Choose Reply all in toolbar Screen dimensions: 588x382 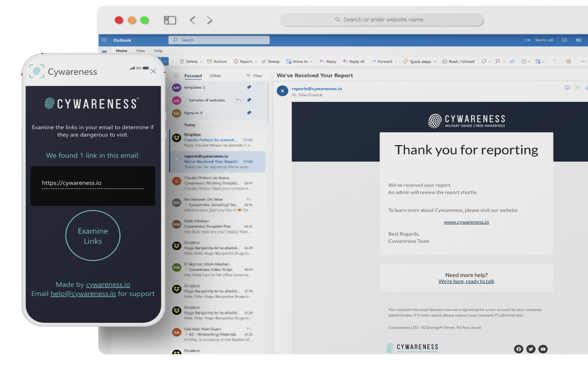click(x=354, y=61)
